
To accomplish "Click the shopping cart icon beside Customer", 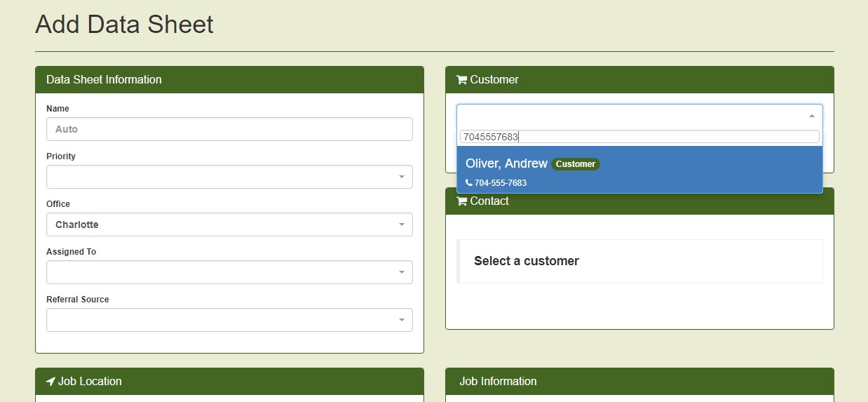I will (461, 80).
